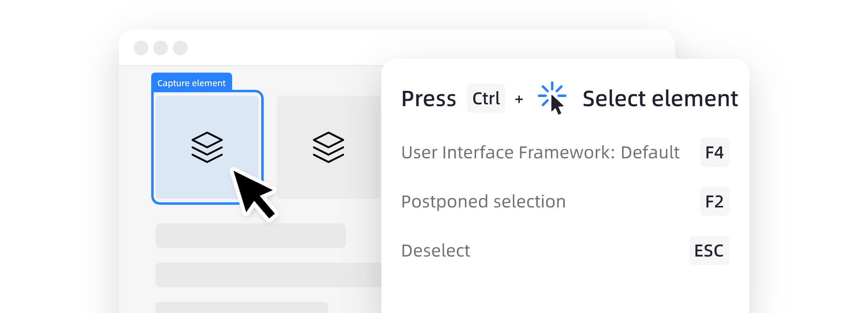
Task: Click the middle gray window dot
Action: point(161,48)
